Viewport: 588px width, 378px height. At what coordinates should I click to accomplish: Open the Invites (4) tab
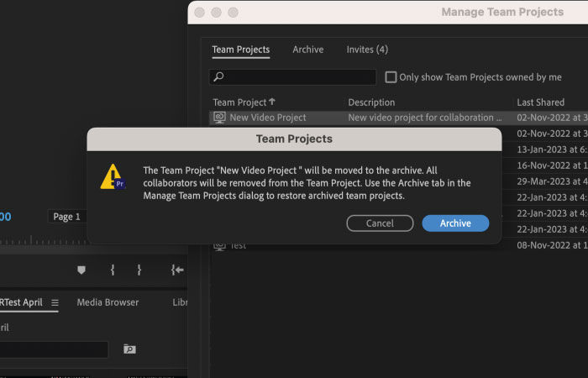[367, 50]
